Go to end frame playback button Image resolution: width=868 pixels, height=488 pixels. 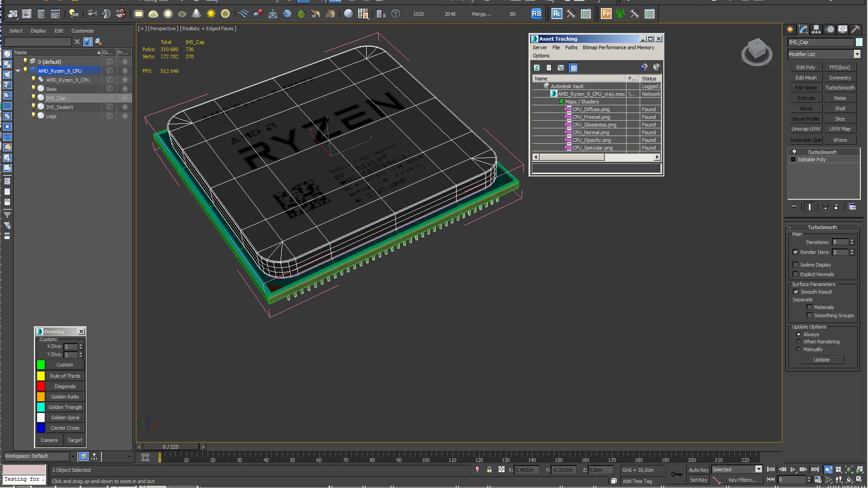pyautogui.click(x=815, y=470)
